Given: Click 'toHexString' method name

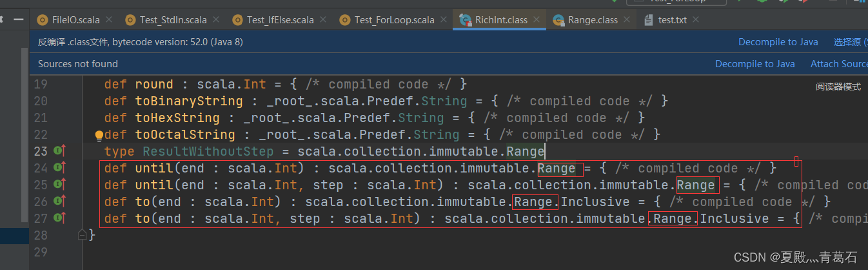Looking at the screenshot, I should click(x=177, y=118).
